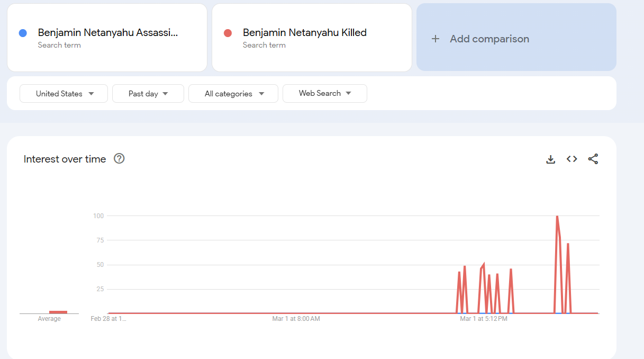Open the United States region dropdown
The image size is (644, 359).
(64, 93)
